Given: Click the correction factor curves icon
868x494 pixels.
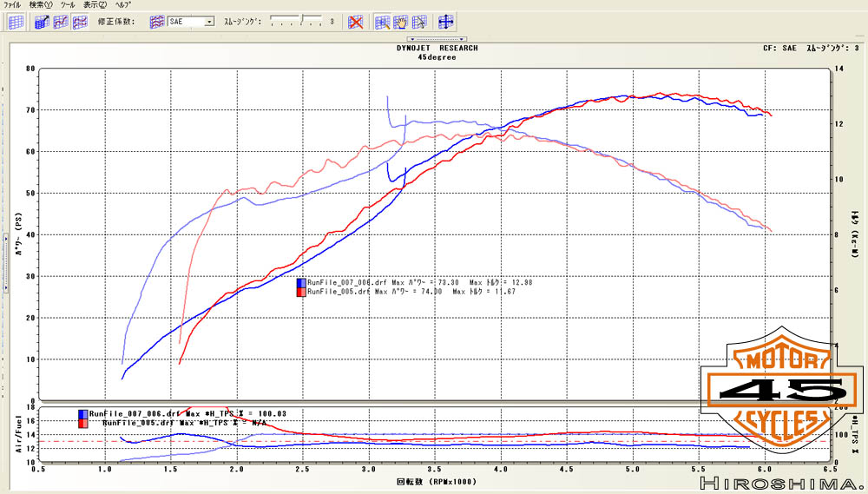Looking at the screenshot, I should pos(157,22).
